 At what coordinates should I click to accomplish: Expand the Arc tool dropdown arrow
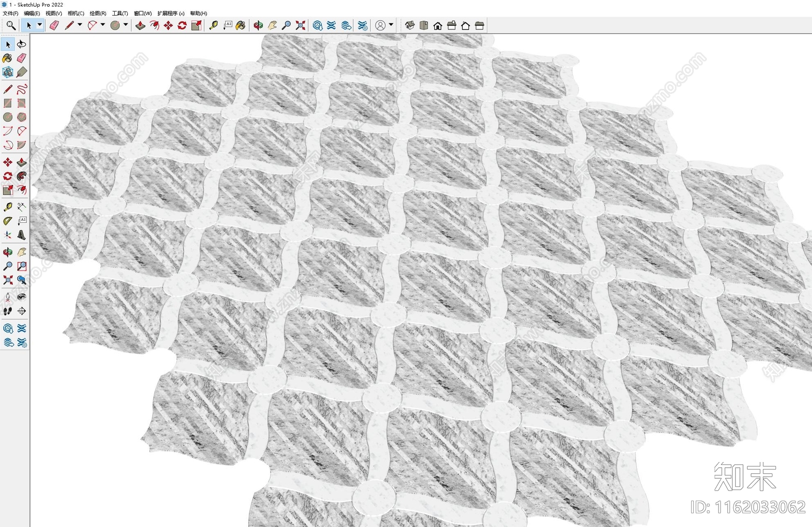[103, 25]
